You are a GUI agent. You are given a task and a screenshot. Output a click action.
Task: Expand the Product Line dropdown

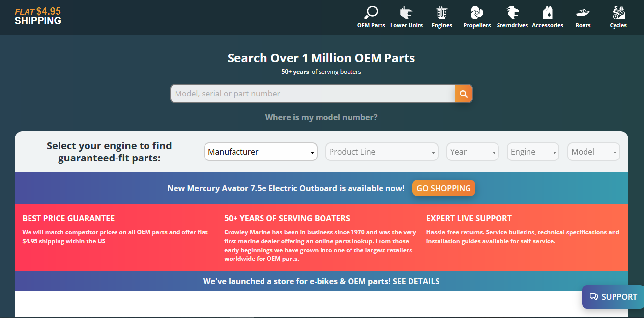[x=381, y=152]
